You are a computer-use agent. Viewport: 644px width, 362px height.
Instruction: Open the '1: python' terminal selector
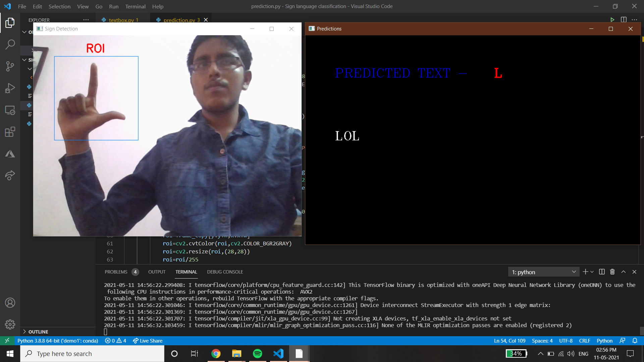[543, 272]
